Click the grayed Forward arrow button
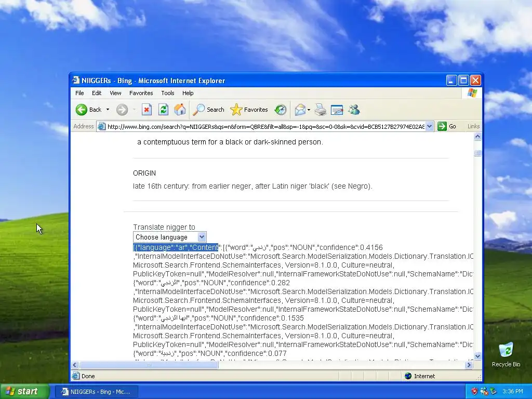This screenshot has width=532, height=399. [122, 110]
